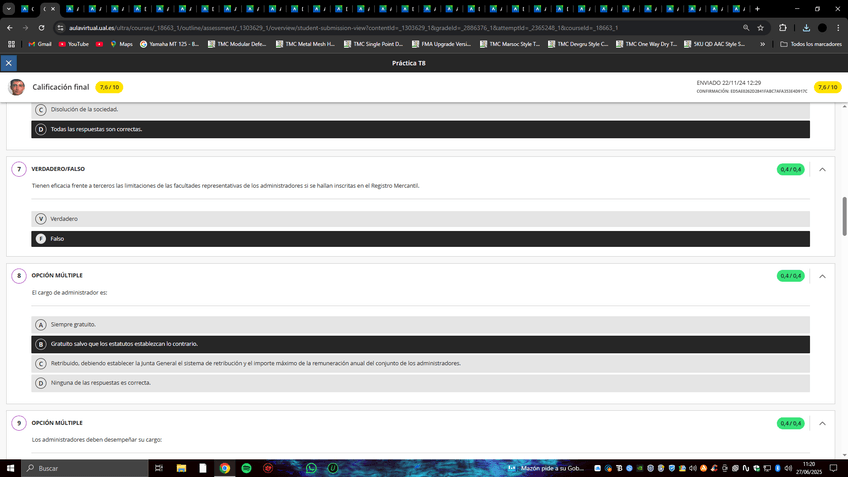Screen dimensions: 848x477
Task: Bookmark this page with the star icon
Action: (760, 28)
